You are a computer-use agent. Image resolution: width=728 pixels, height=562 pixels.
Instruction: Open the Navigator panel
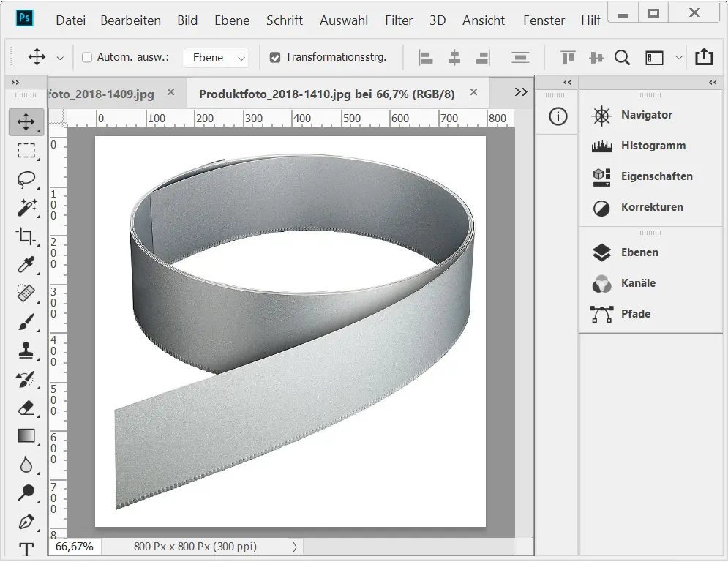646,115
